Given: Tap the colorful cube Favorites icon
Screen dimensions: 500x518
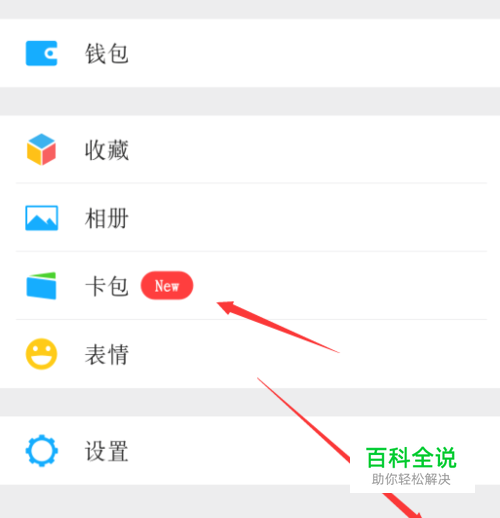Looking at the screenshot, I should 41,149.
